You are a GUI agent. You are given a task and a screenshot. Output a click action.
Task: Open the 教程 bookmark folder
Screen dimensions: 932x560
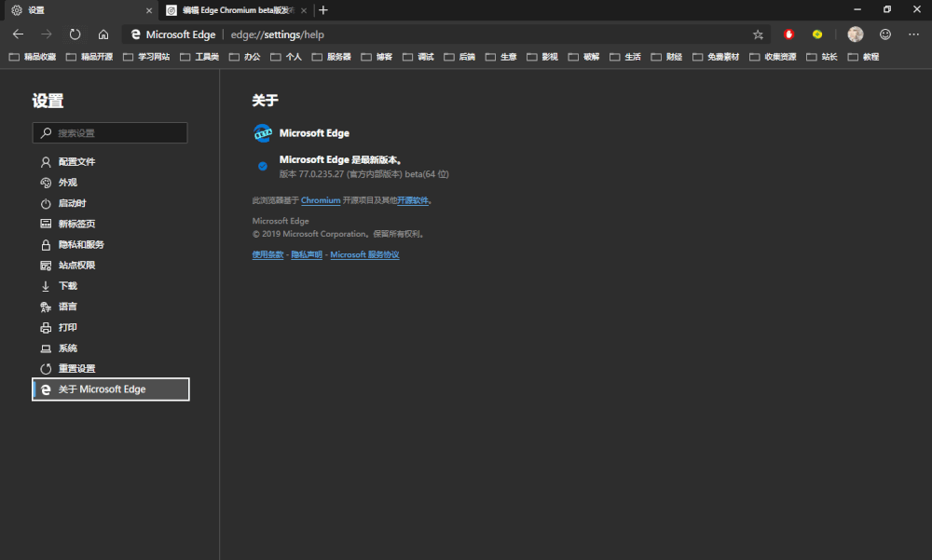[x=864, y=57]
